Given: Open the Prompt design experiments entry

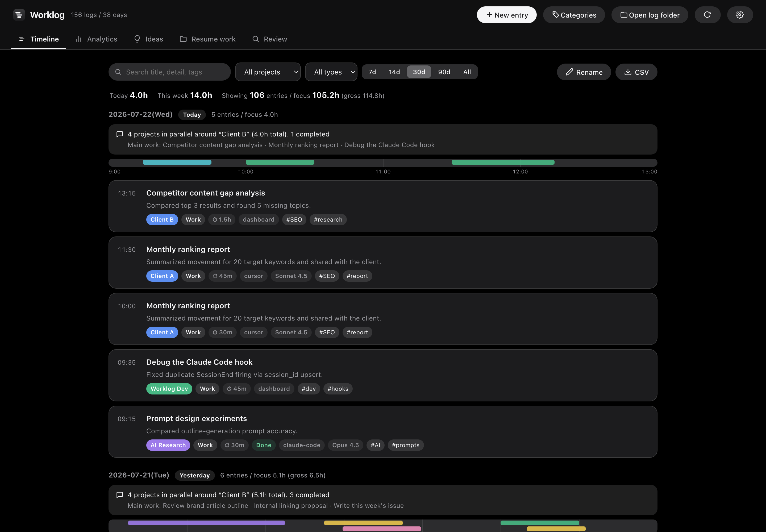Looking at the screenshot, I should 383,432.
